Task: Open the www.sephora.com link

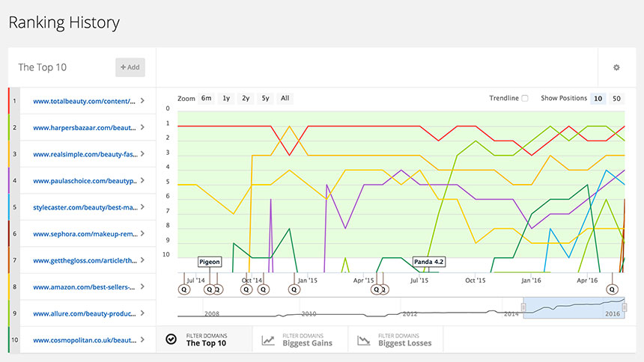Action: [85, 234]
